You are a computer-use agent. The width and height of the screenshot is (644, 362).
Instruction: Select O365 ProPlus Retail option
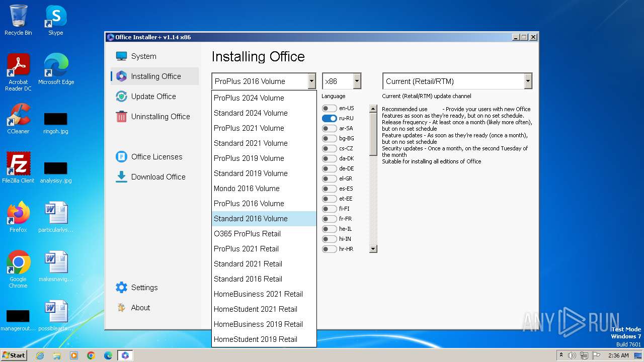pyautogui.click(x=264, y=234)
